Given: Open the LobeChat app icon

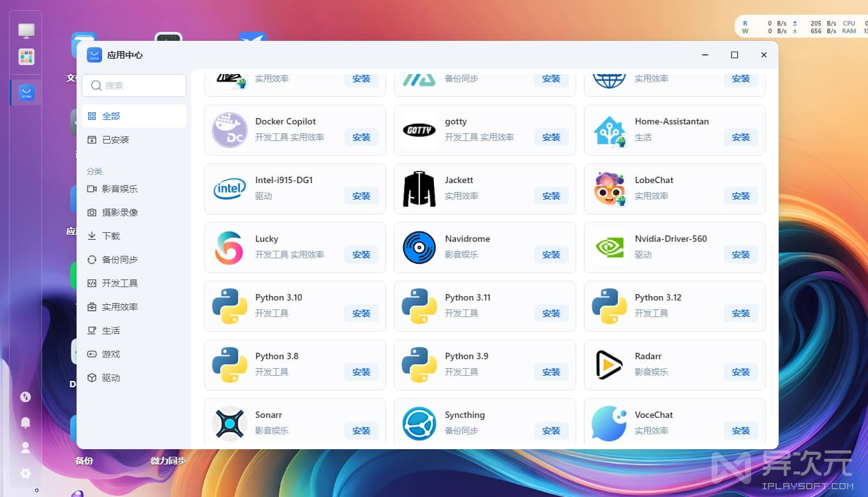Looking at the screenshot, I should 609,189.
